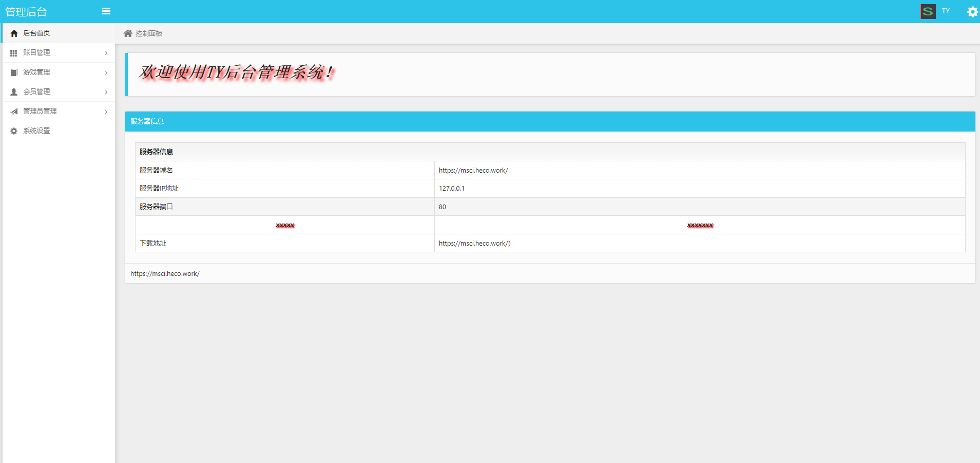Expand 账目管理 using its chevron arrow
Image resolution: width=980 pixels, height=463 pixels.
click(x=106, y=53)
